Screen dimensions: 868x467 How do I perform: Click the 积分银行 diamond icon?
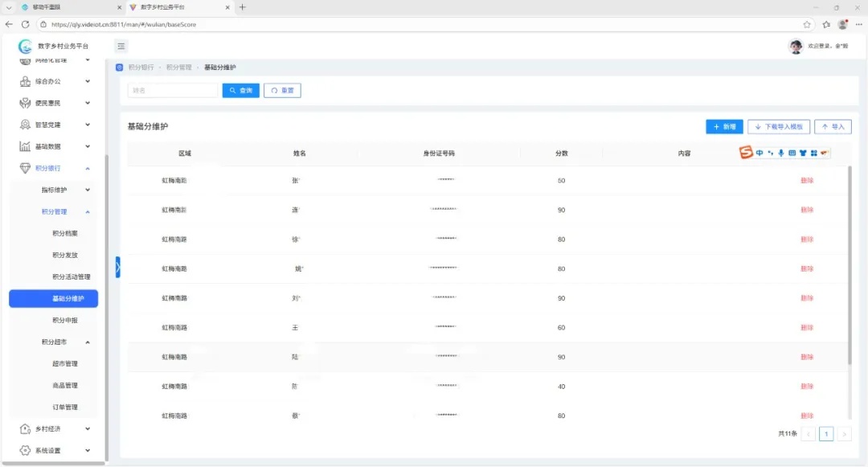(25, 168)
